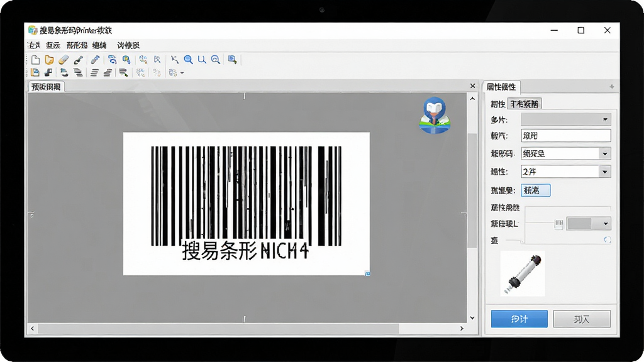Click the horizontal scrollbar thumb under the canvas

point(218,328)
